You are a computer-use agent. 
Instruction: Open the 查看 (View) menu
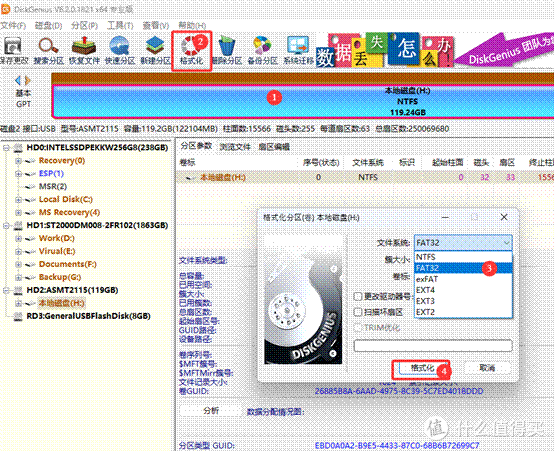click(155, 25)
